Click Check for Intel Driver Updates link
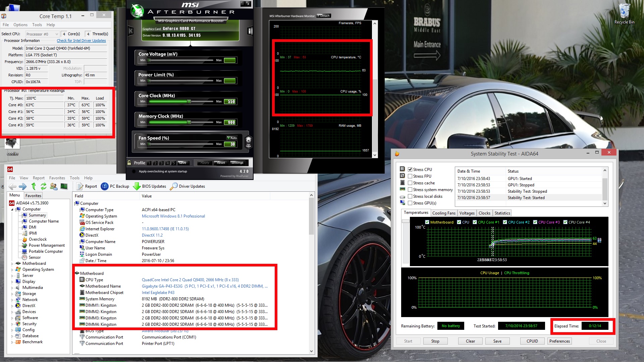 pyautogui.click(x=81, y=41)
